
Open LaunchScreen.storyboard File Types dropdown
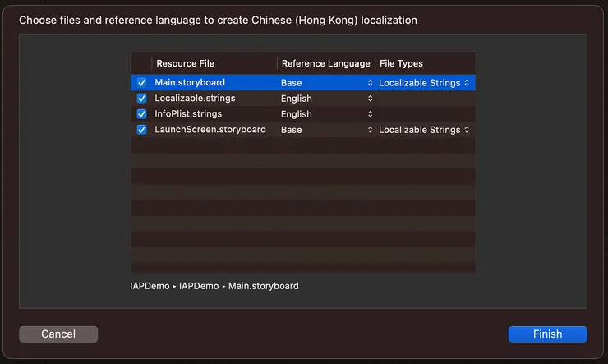click(x=424, y=130)
